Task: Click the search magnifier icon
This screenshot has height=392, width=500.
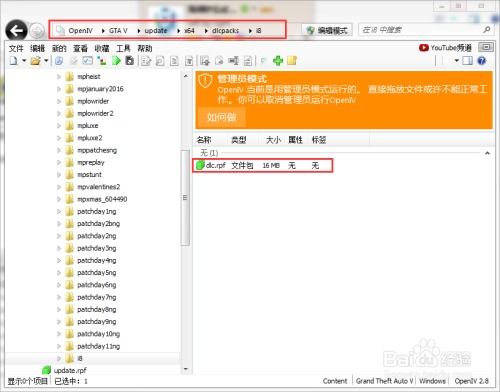Action: pyautogui.click(x=487, y=30)
